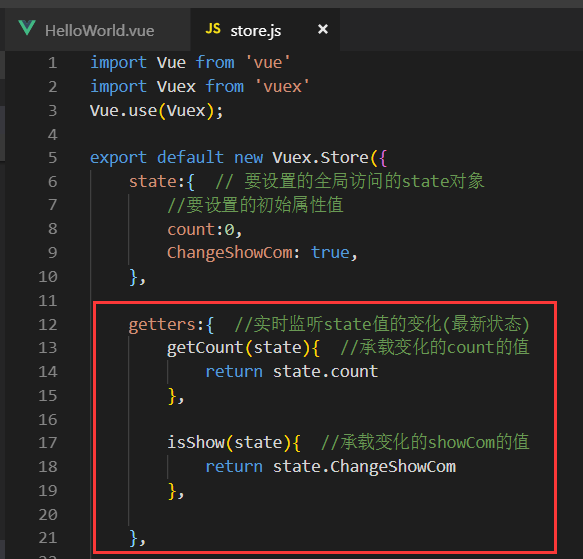Select the store.js tab
The width and height of the screenshot is (583, 559).
pos(265,30)
